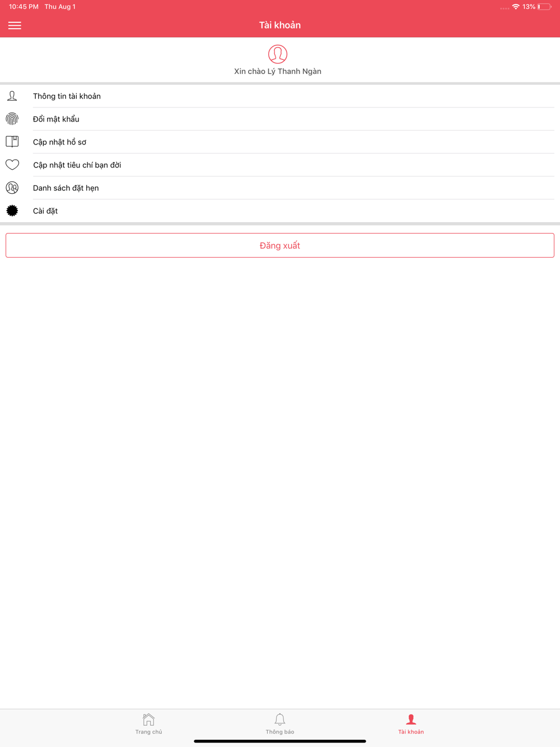Open Cập nhật hồ sơ
560x747 pixels.
tap(280, 142)
